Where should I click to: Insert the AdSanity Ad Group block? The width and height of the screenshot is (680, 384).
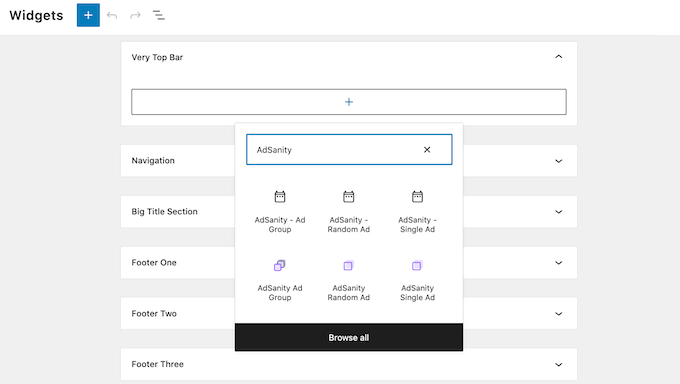(x=280, y=280)
